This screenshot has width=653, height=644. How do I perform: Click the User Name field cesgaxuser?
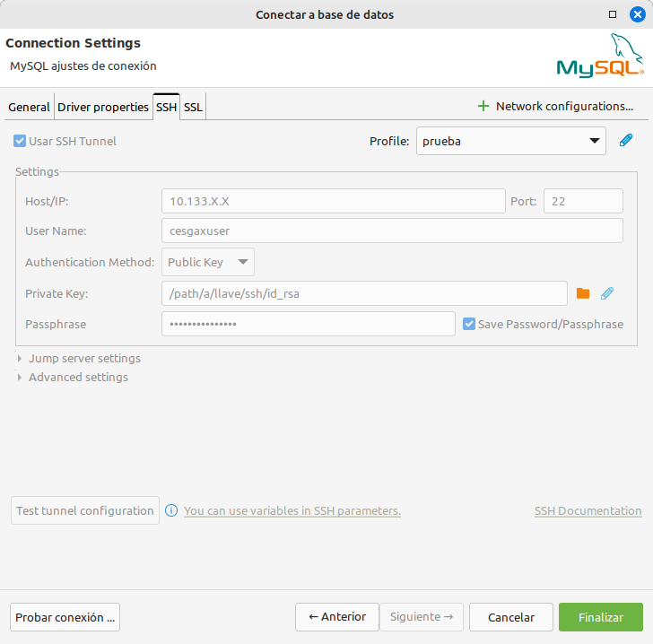[392, 231]
